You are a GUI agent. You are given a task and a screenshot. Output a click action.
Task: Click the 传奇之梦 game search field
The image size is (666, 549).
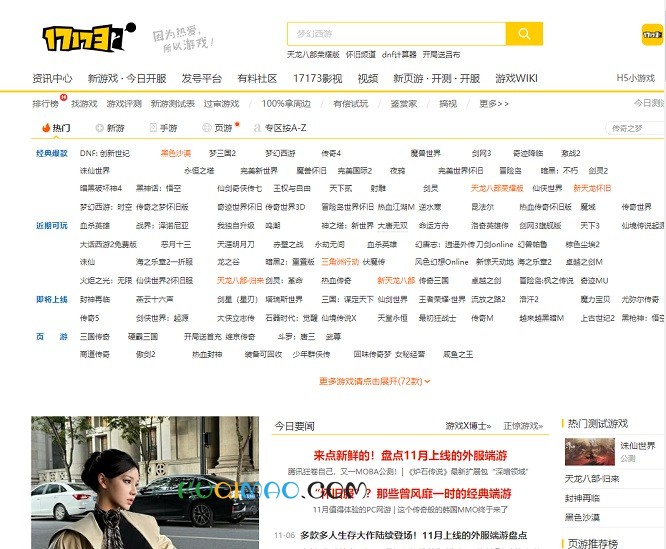[x=635, y=128]
